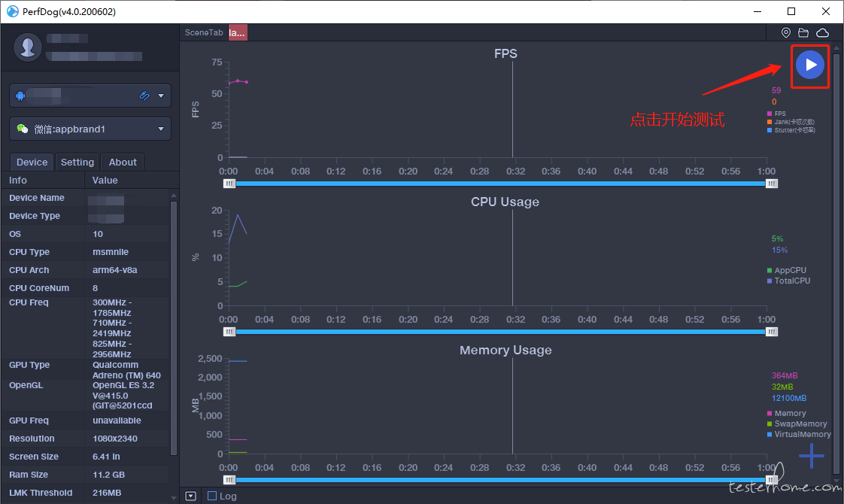
Task: Click the USB link icon in device selector
Action: [144, 96]
